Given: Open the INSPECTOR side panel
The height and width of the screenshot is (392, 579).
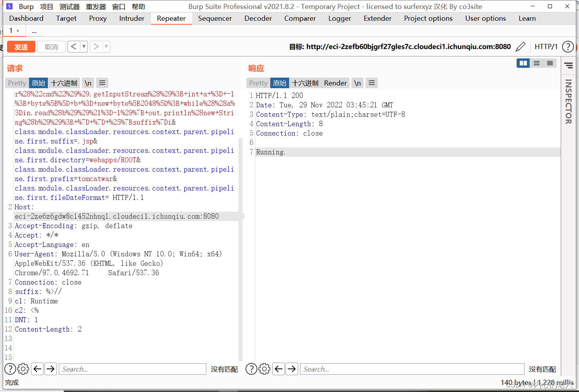Looking at the screenshot, I should point(568,102).
